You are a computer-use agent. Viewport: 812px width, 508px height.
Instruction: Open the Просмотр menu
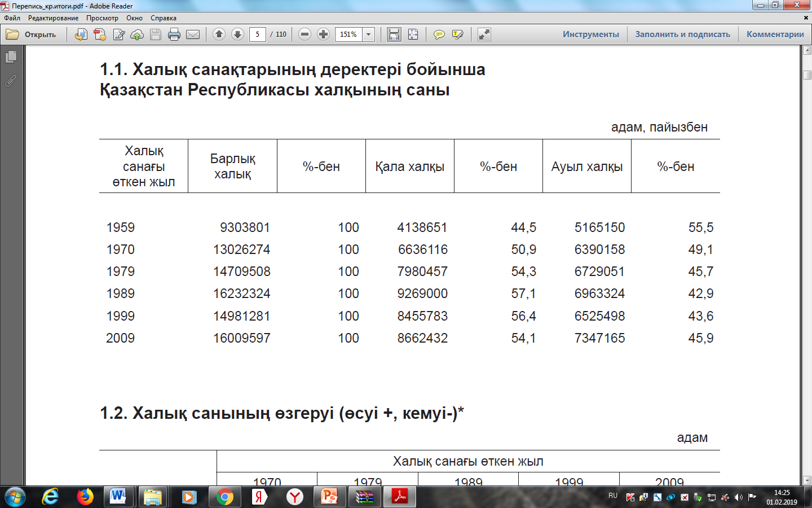(102, 18)
